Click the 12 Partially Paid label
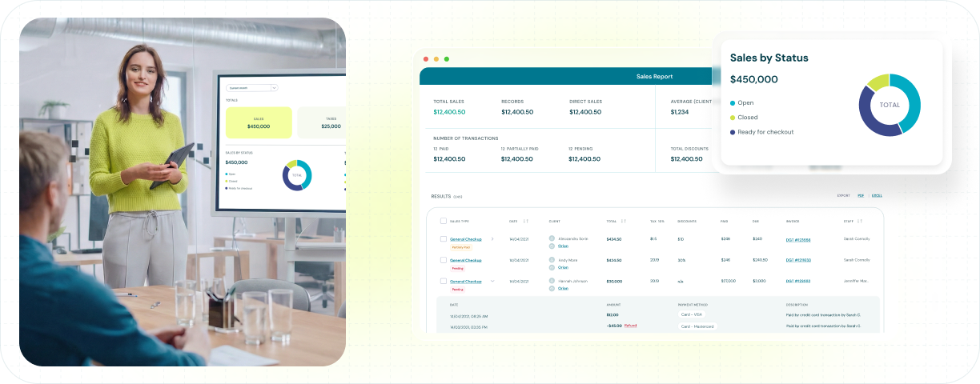This screenshot has height=384, width=980. (520, 149)
